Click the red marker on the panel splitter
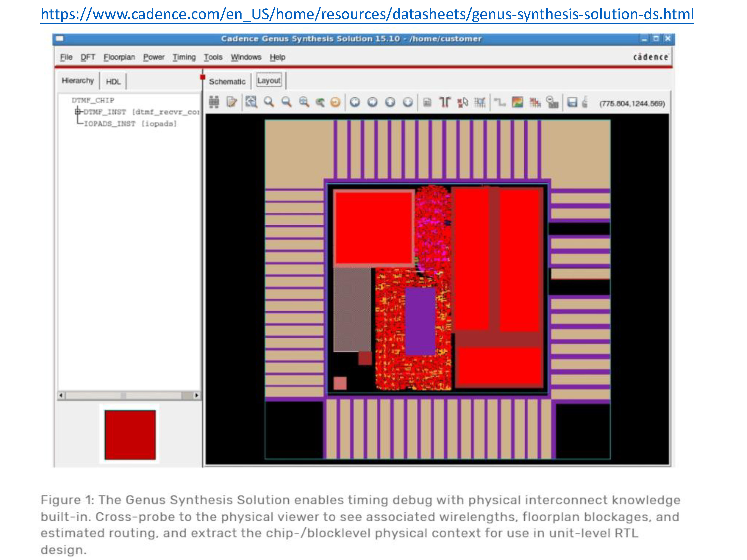The image size is (747, 560). pyautogui.click(x=203, y=77)
